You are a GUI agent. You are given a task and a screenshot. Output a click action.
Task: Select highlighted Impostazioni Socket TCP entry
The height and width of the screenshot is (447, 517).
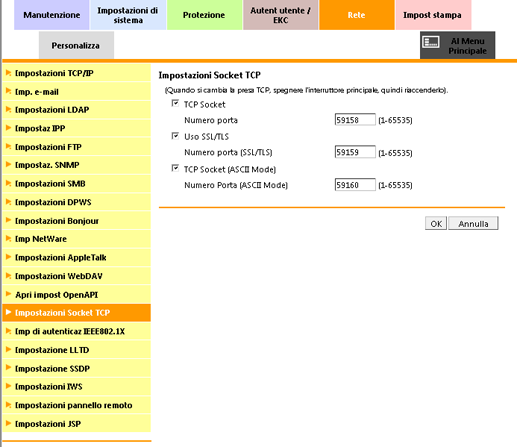(76, 313)
